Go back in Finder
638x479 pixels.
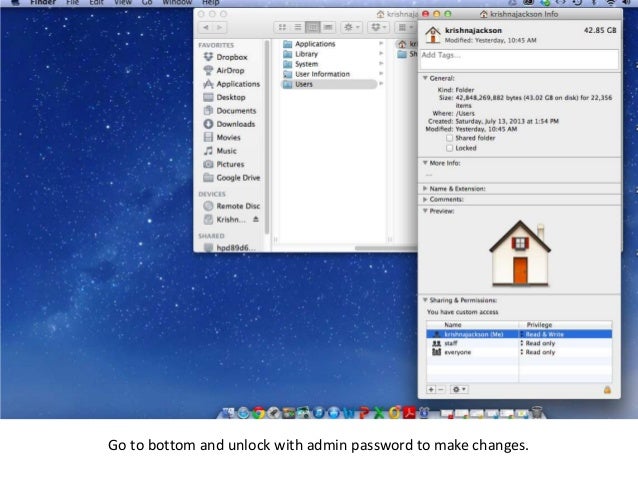[206, 27]
